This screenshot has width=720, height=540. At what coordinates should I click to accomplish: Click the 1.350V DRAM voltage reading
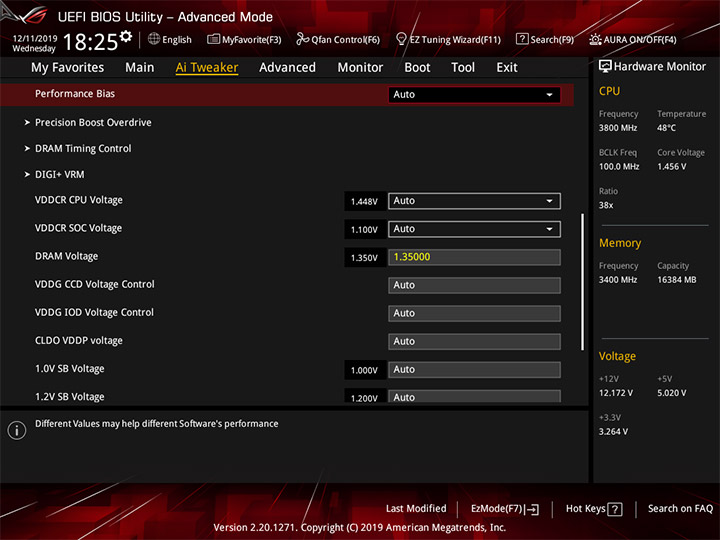[364, 258]
